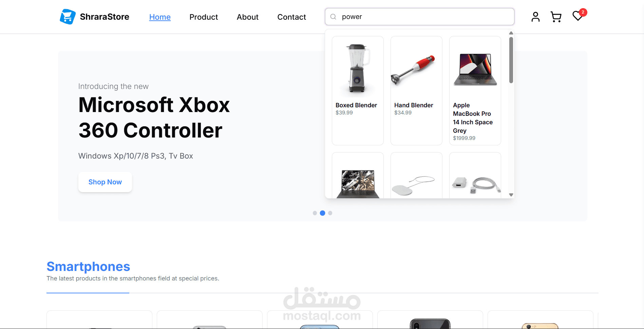
Task: Click the $39.99 price text
Action: tap(344, 113)
